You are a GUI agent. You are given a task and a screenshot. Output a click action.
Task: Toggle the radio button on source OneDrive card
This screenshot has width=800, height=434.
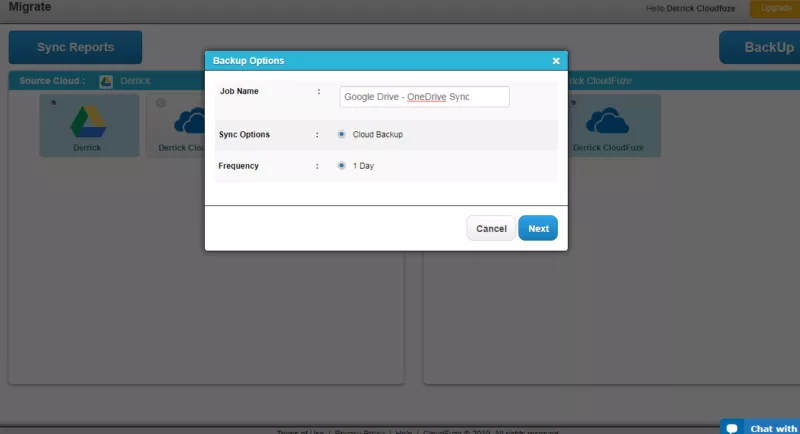pos(161,103)
